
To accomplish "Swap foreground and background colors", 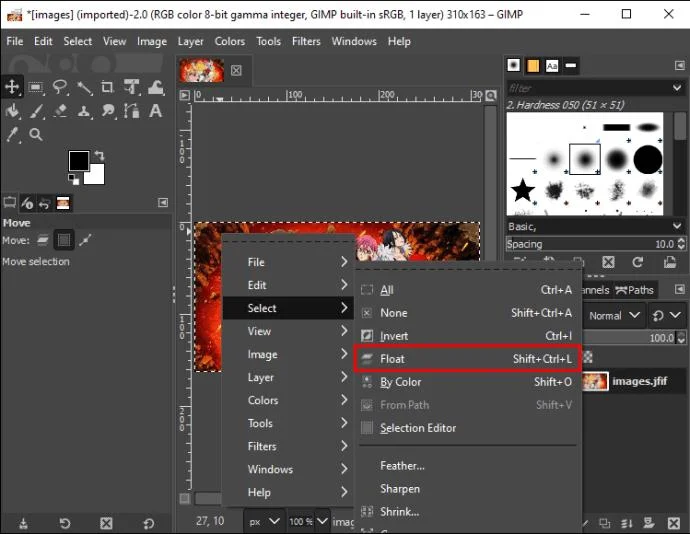I will [x=99, y=155].
